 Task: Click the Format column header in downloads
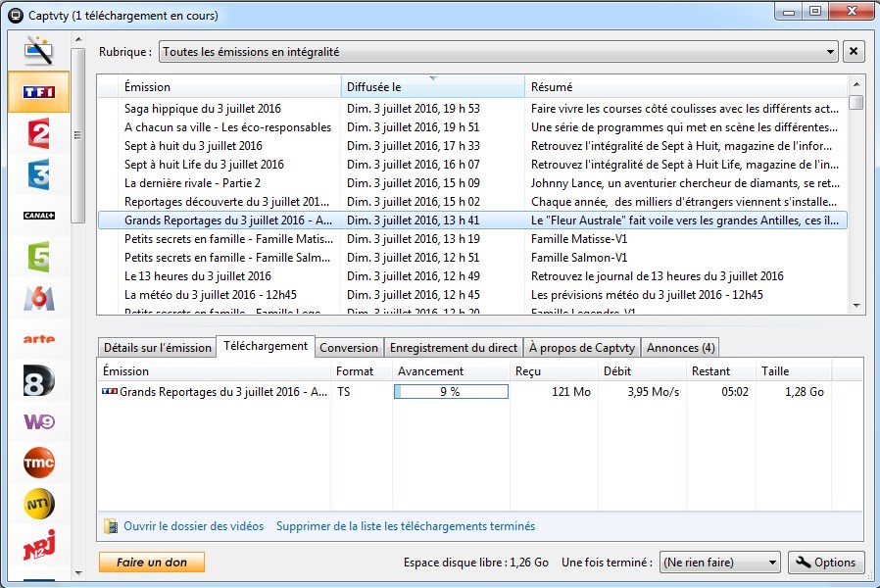(x=361, y=371)
